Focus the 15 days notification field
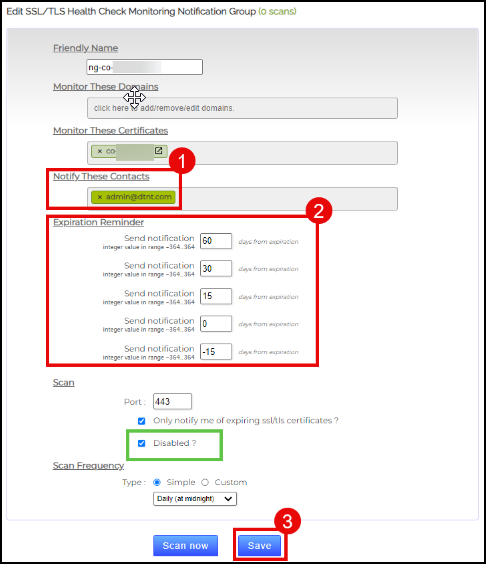 (216, 296)
